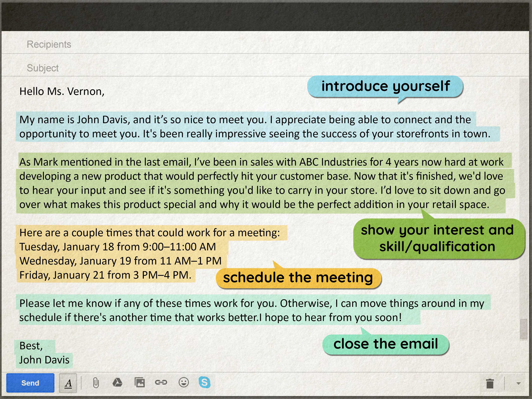Image resolution: width=532 pixels, height=399 pixels.
Task: Open text formatting options
Action: pyautogui.click(x=68, y=383)
